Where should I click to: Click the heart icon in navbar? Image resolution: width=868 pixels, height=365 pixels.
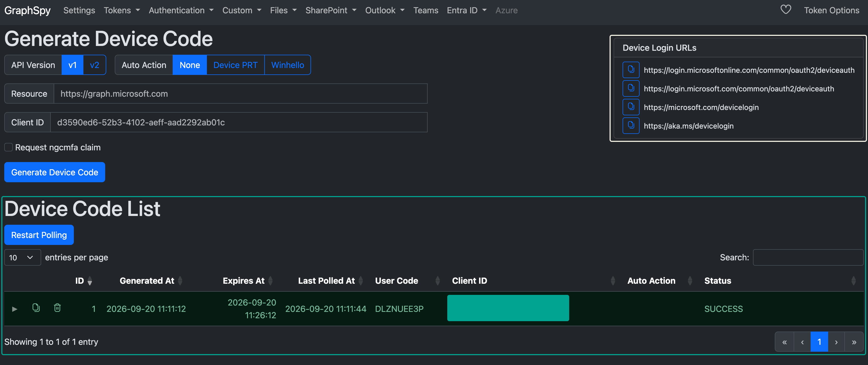(785, 10)
